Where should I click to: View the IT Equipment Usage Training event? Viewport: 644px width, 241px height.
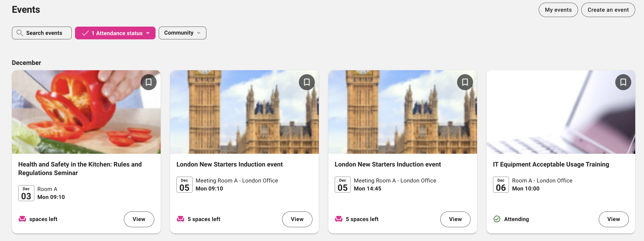point(613,219)
